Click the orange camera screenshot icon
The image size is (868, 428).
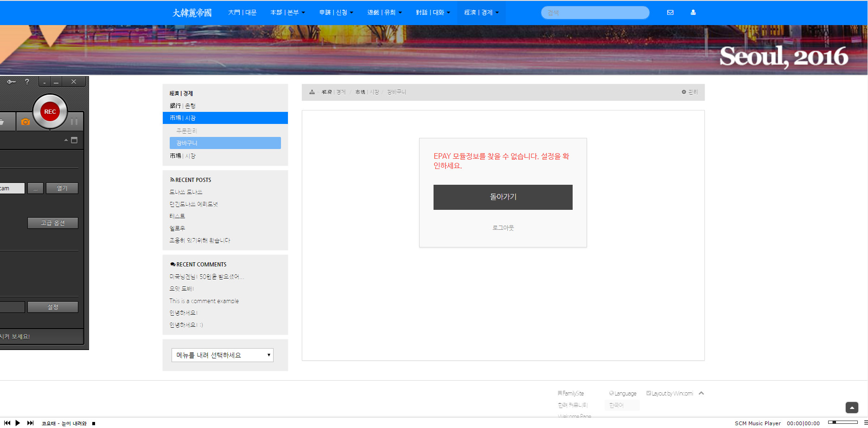click(x=26, y=122)
